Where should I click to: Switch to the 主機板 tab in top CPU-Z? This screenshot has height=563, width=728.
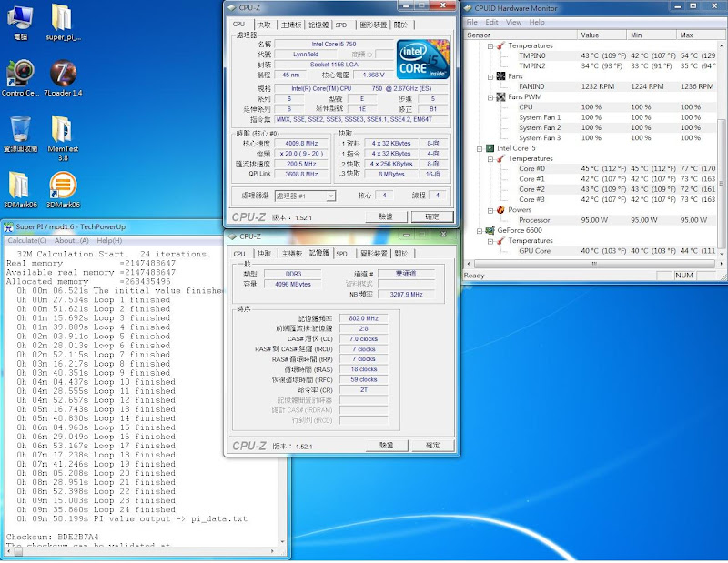pyautogui.click(x=290, y=25)
